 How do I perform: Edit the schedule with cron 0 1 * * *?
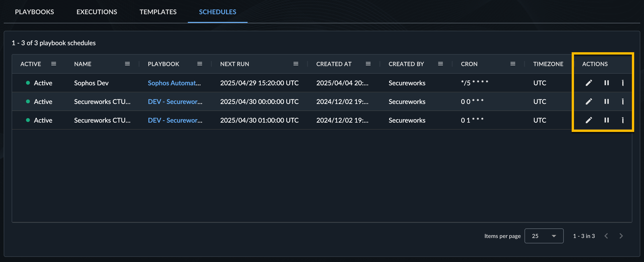pos(589,120)
